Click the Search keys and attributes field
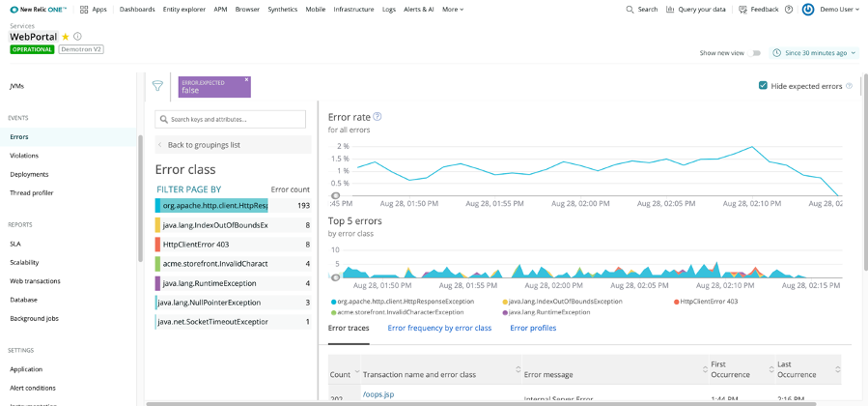 click(231, 119)
